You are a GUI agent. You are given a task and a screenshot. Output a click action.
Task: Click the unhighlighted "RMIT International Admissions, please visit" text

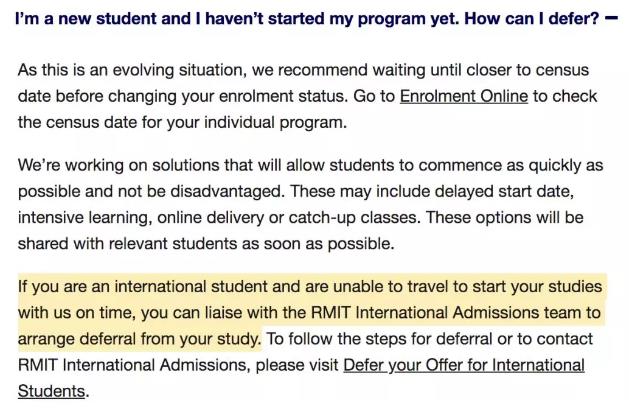[178, 365]
